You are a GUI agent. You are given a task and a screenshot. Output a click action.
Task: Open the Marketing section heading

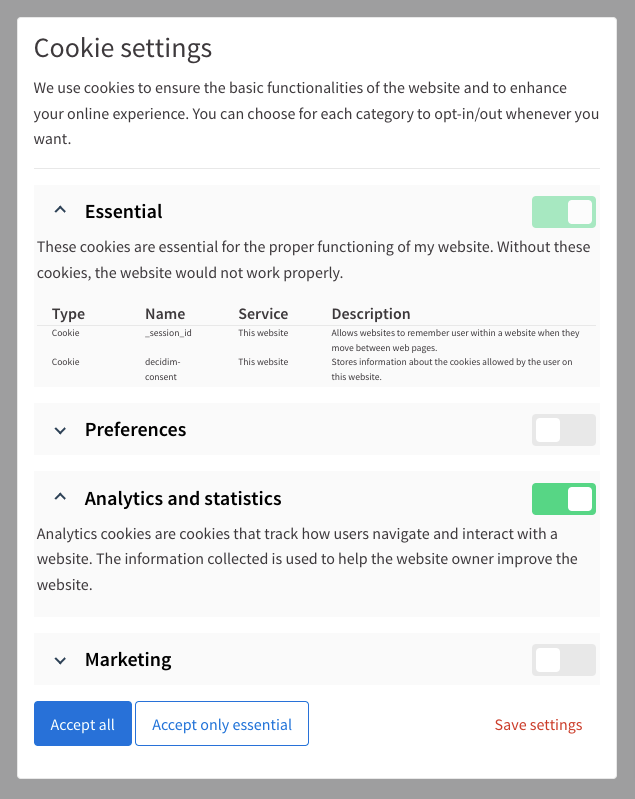coord(128,659)
